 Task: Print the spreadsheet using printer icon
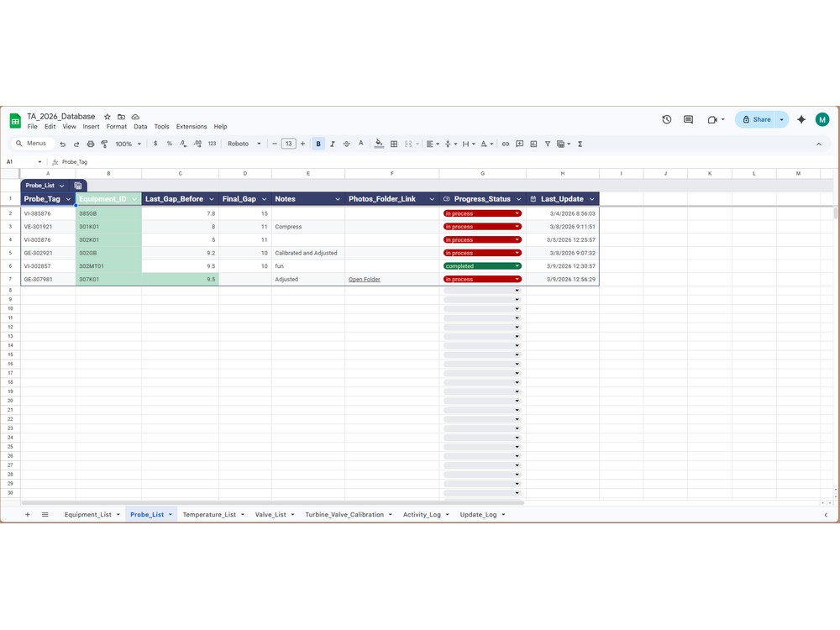tap(91, 144)
